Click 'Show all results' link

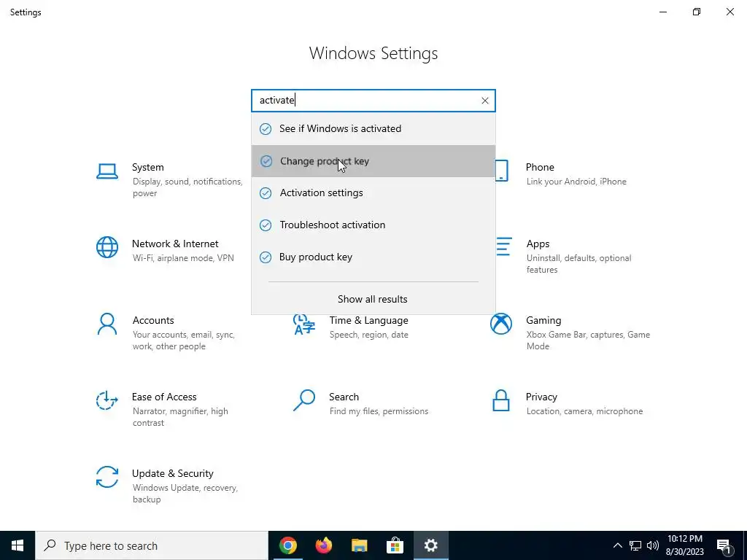tap(373, 299)
